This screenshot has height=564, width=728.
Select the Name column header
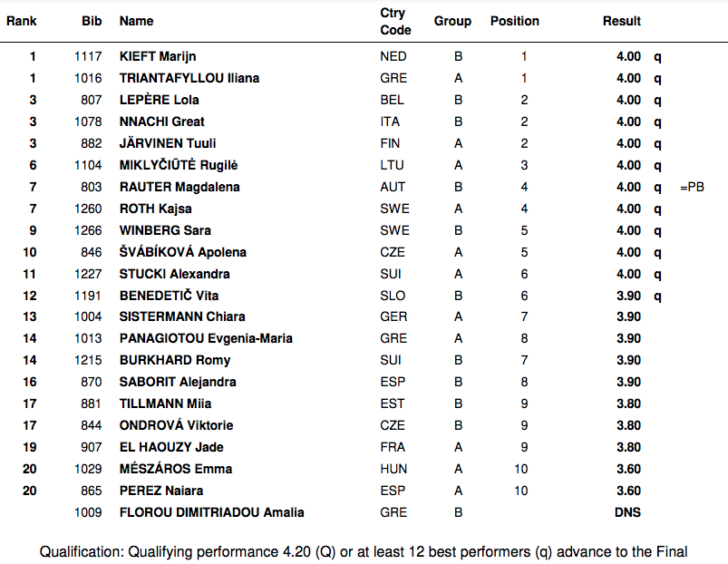coord(137,21)
